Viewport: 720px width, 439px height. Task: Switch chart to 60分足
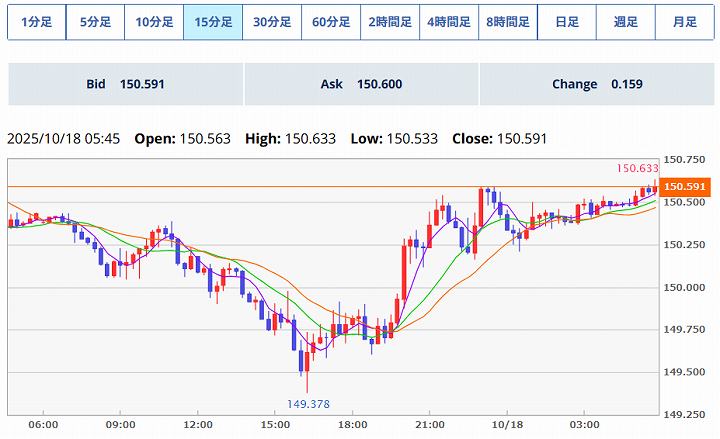[x=331, y=21]
